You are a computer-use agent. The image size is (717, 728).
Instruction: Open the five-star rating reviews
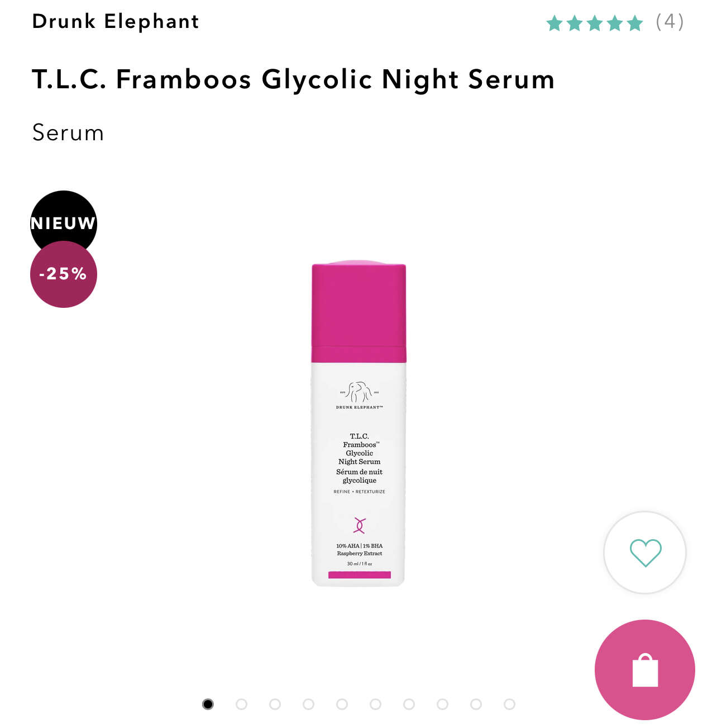pos(595,23)
